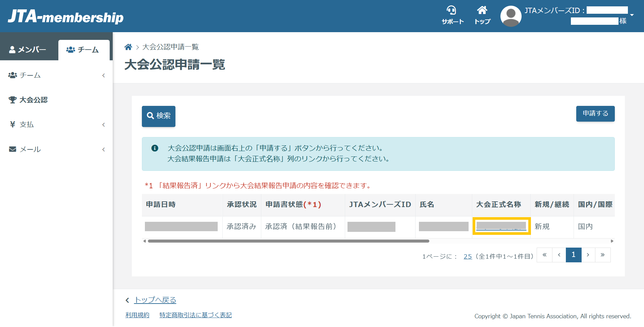Screen dimensions: 644x327
Task: Go to the last page », pagination
Action: [602, 255]
